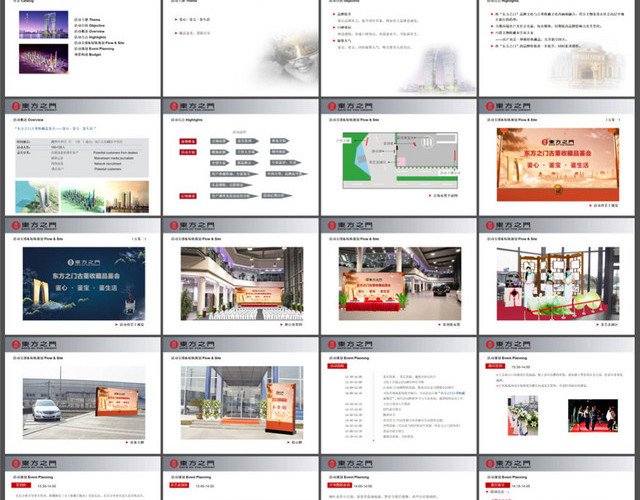Select the Highlights slide with arched building
Image resolution: width=640 pixels, height=500 pixels.
coord(556,48)
